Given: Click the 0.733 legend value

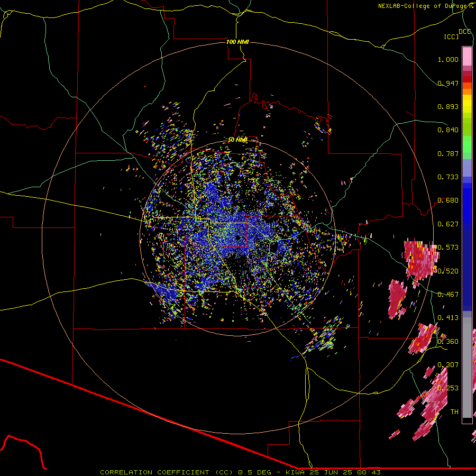Looking at the screenshot, I should 448,177.
